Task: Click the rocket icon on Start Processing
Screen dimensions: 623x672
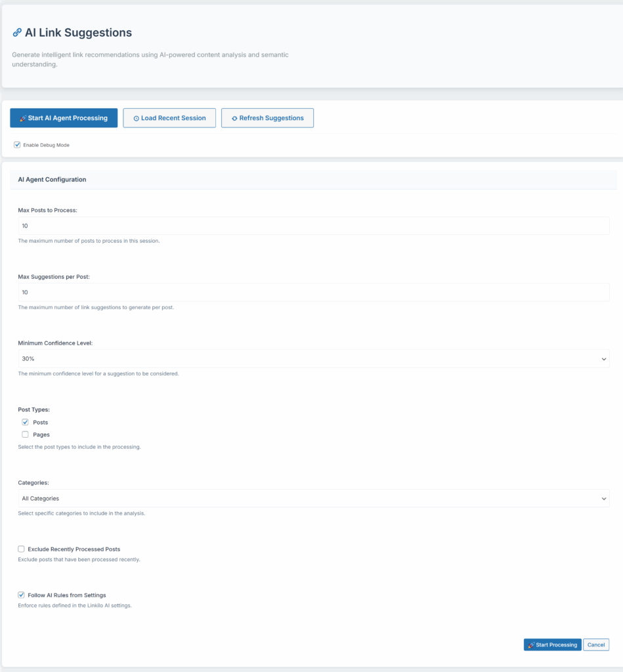Action: pos(530,644)
